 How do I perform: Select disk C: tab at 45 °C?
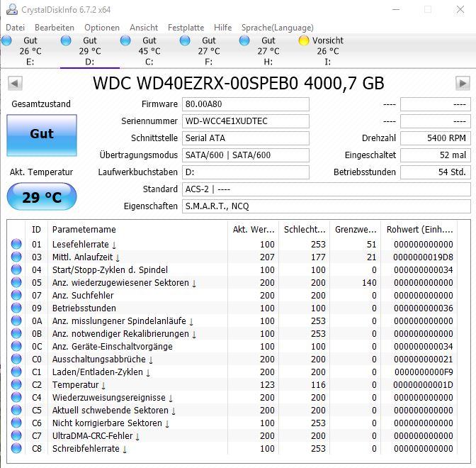[149, 51]
